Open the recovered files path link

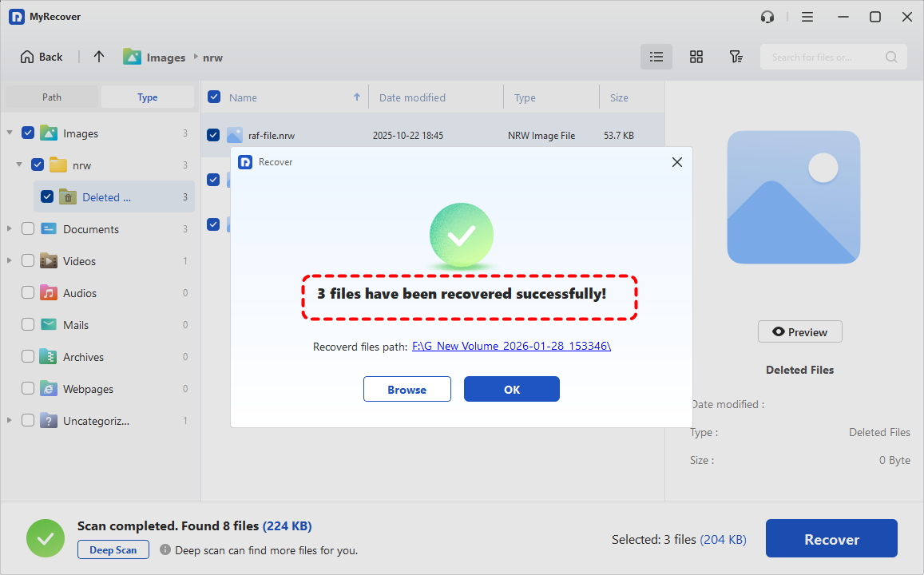(x=511, y=347)
